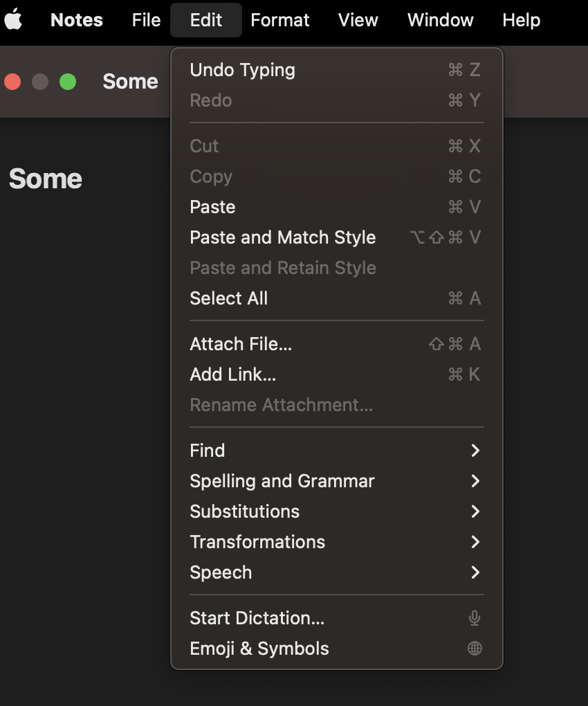
Task: Show the Transformations submenu
Action: point(257,542)
